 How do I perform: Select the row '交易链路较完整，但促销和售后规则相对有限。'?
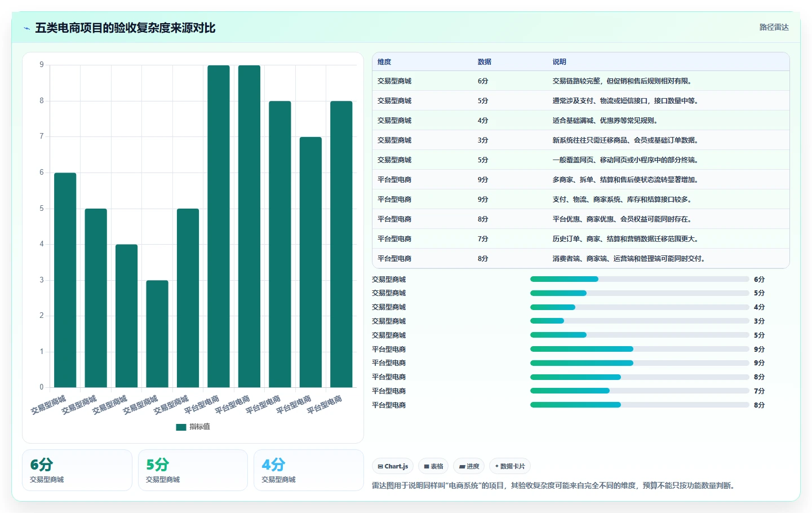(580, 81)
